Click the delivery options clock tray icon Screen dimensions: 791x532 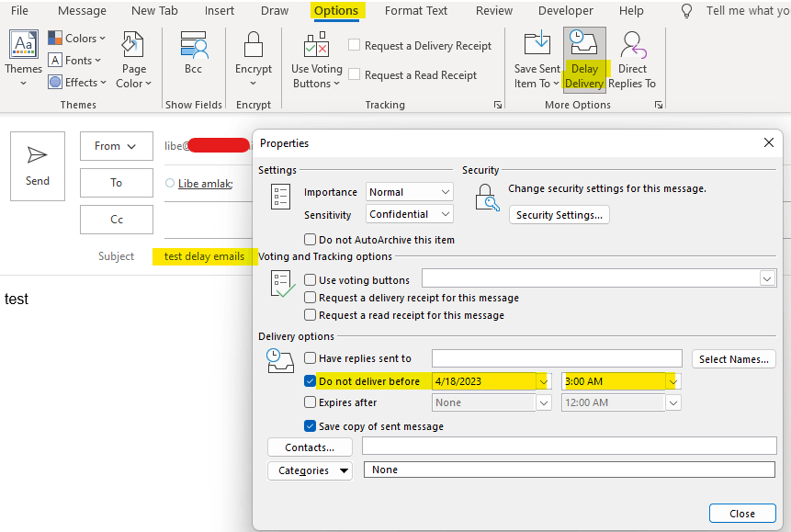point(280,360)
